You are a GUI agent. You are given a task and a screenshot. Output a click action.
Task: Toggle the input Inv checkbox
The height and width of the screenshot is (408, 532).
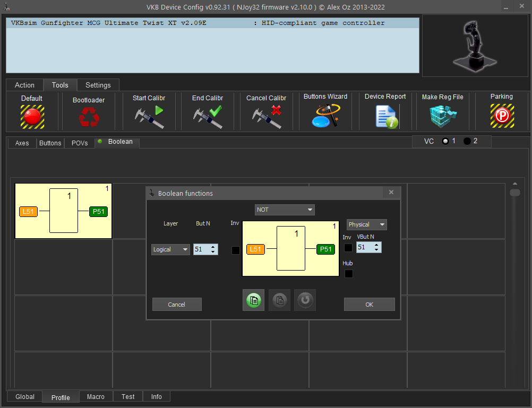236,250
